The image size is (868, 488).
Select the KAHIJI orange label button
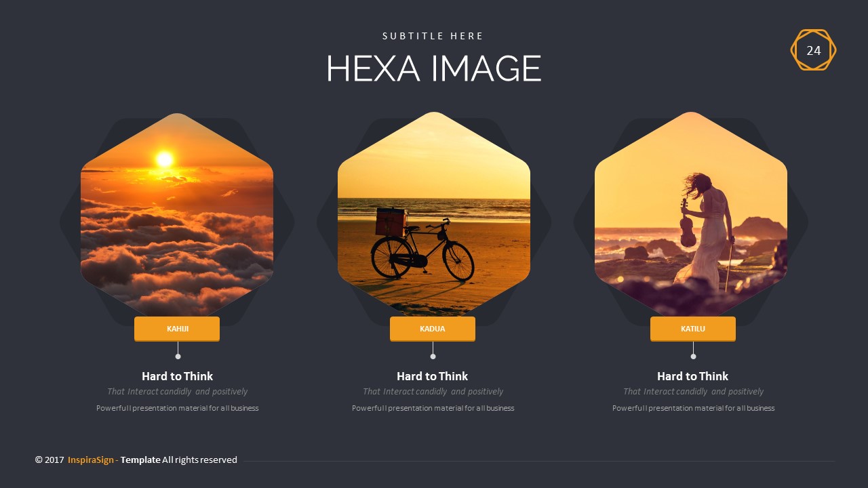[177, 329]
